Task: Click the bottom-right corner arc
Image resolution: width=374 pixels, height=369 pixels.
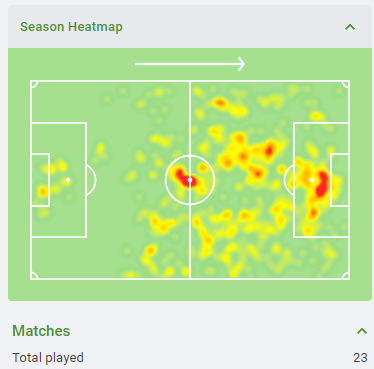Action: 346,275
